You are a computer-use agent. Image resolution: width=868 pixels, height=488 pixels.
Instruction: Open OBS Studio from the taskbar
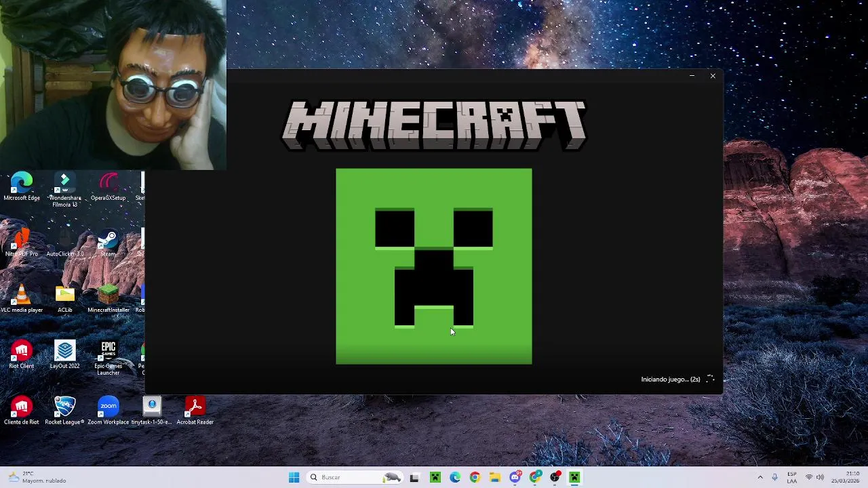click(x=555, y=477)
